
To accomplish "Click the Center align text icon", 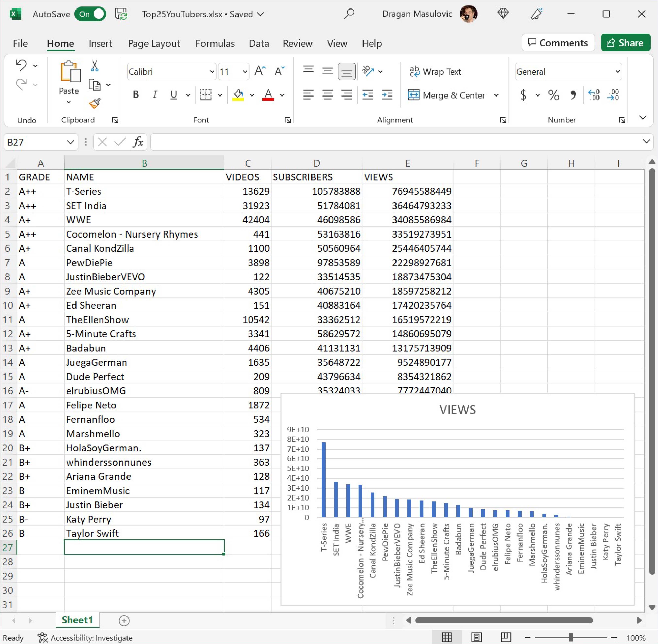I will 327,95.
